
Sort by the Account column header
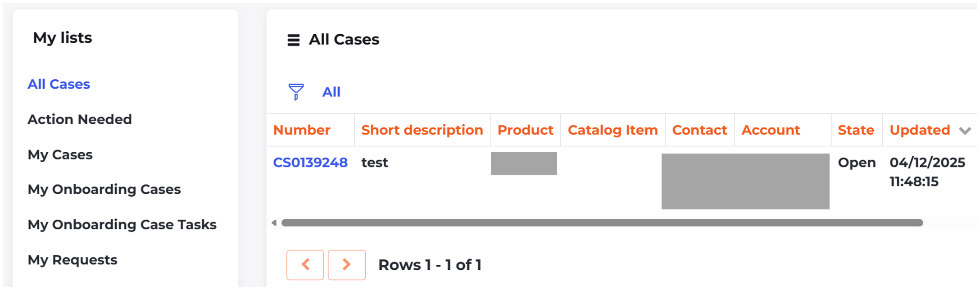click(771, 130)
